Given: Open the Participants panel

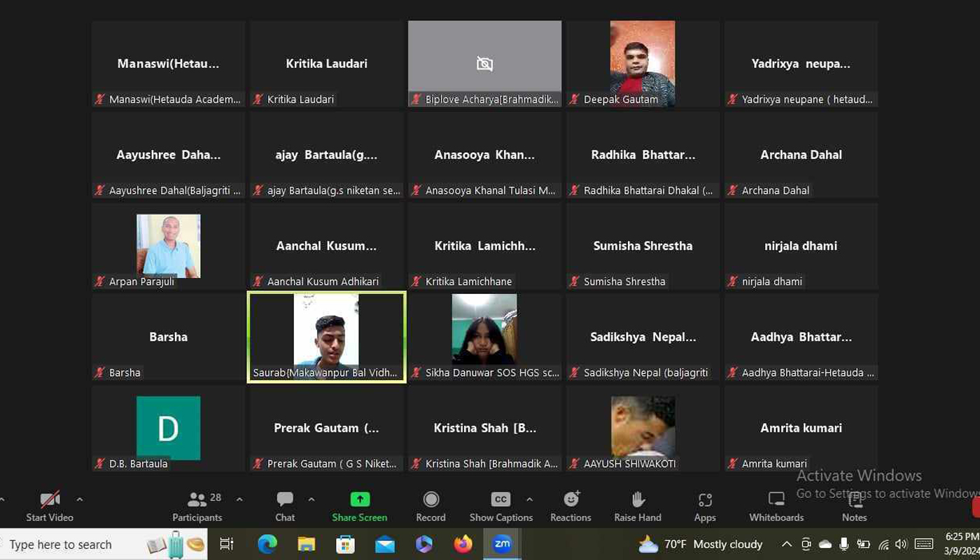Looking at the screenshot, I should point(197,506).
